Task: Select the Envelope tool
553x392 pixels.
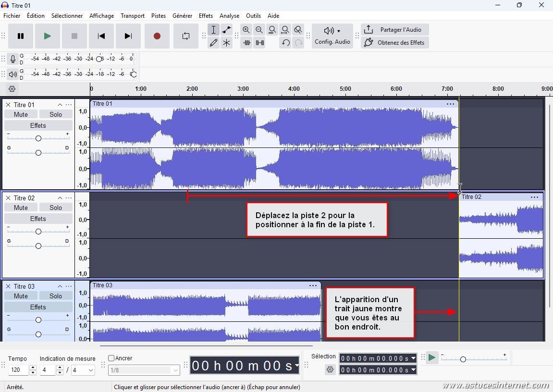Action: [226, 30]
